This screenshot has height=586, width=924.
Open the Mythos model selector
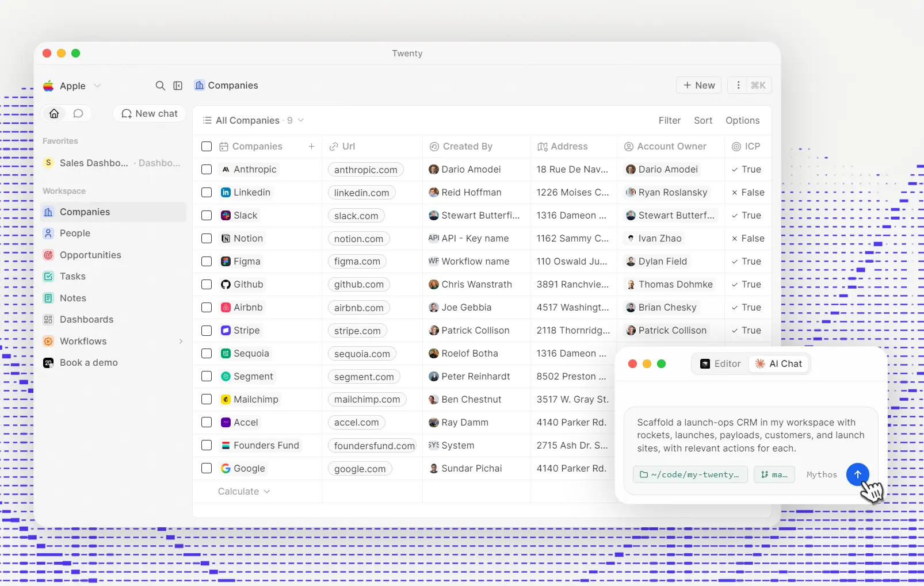(822, 474)
